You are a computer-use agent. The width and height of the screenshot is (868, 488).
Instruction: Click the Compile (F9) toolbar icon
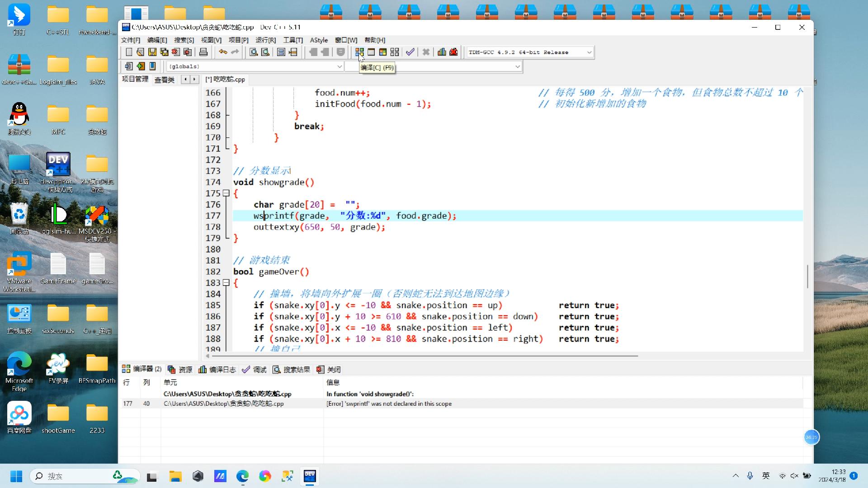(x=359, y=52)
